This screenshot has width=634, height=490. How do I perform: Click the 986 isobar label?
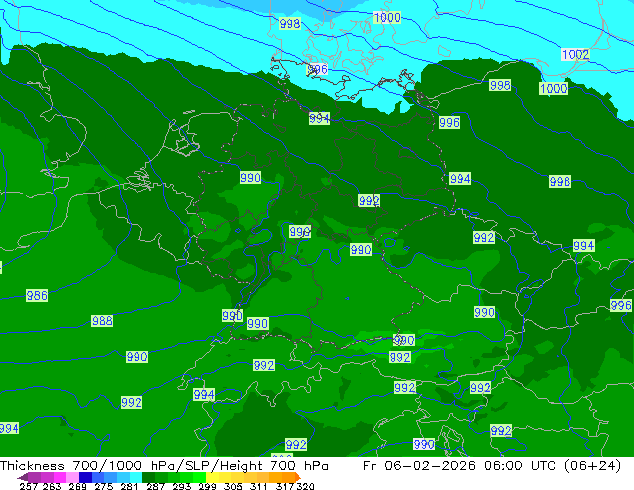37,296
